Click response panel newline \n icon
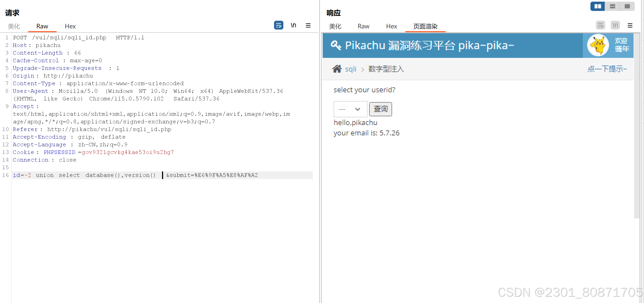Screen dimensions: 644x303 [x=615, y=25]
